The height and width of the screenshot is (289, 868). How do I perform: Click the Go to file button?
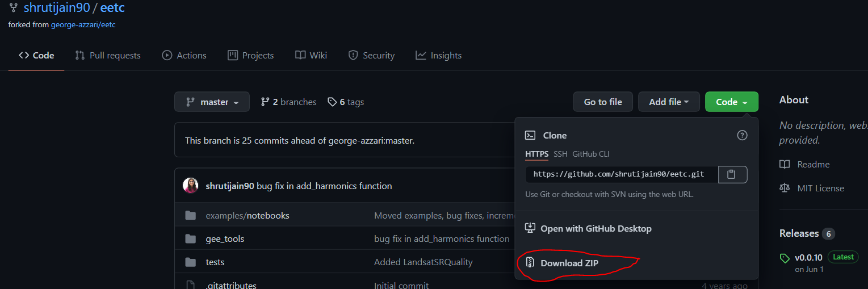click(603, 102)
